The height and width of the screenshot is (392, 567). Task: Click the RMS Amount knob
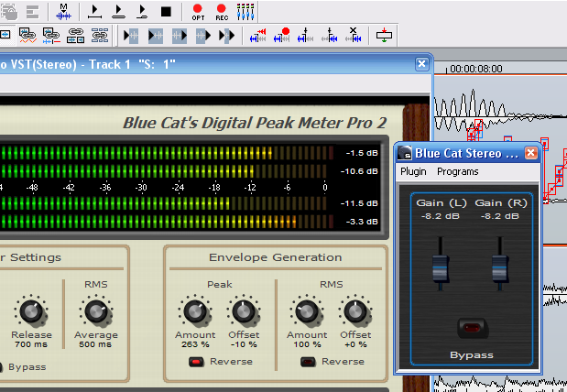click(x=307, y=311)
